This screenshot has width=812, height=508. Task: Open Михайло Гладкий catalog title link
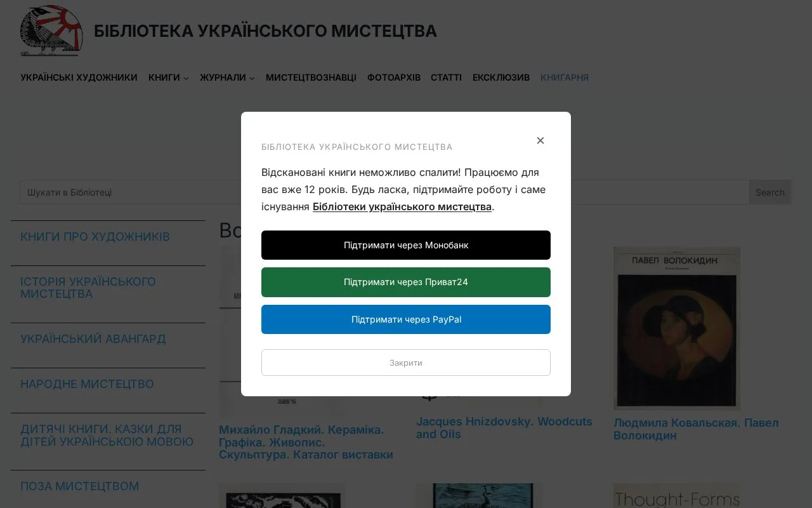coord(306,443)
